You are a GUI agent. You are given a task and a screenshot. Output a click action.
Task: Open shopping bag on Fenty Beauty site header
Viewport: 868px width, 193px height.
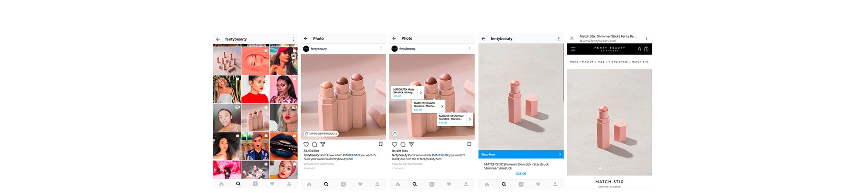pyautogui.click(x=646, y=49)
